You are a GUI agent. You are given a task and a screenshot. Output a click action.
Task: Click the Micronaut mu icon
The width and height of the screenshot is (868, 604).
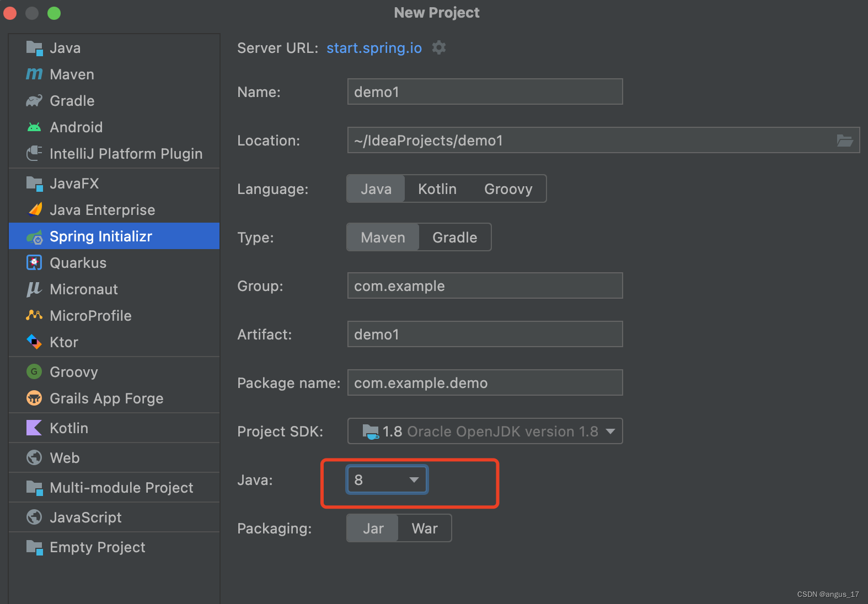pos(34,289)
